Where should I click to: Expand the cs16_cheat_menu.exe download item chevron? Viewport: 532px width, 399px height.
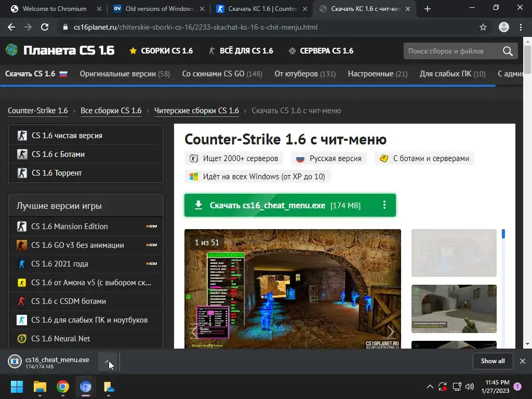(107, 362)
